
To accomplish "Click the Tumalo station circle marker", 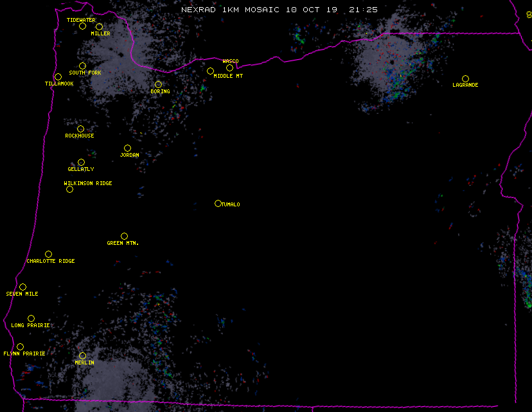I will [x=218, y=204].
